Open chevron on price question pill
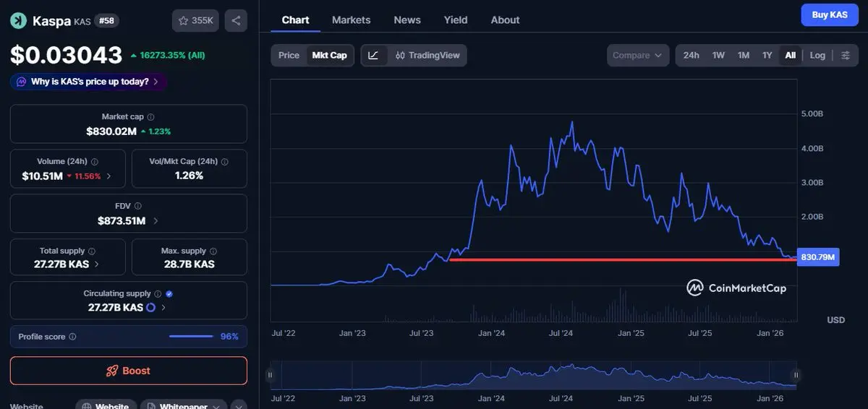868x409 pixels. click(x=156, y=82)
